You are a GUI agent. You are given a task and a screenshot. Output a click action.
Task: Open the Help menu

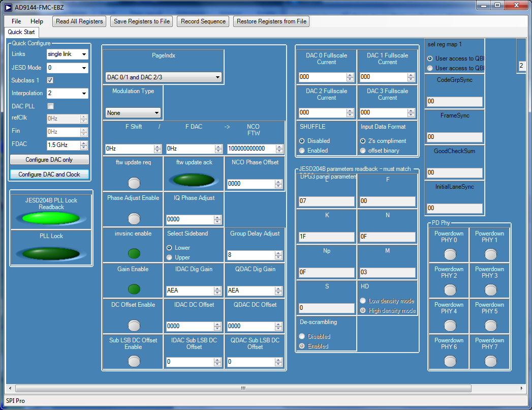click(x=37, y=21)
